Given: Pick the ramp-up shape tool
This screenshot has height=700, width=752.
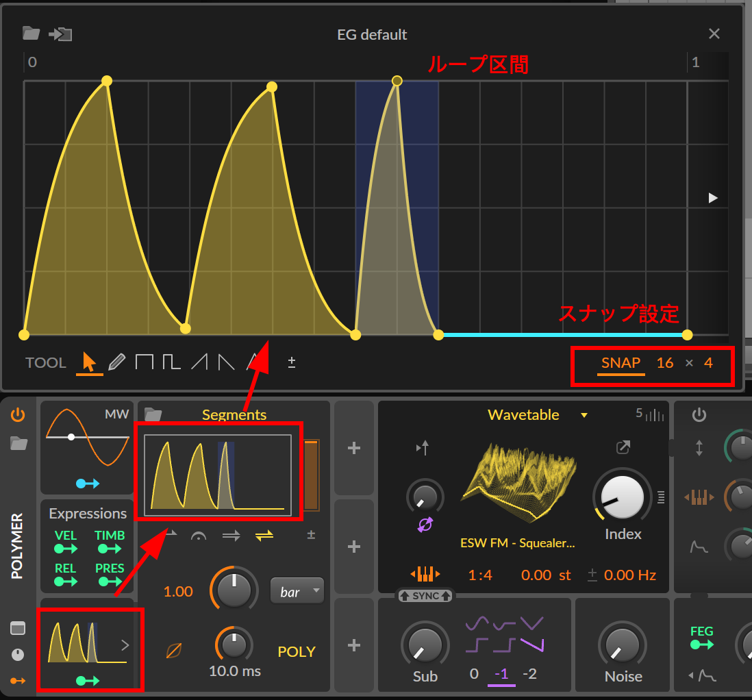Looking at the screenshot, I should click(199, 362).
